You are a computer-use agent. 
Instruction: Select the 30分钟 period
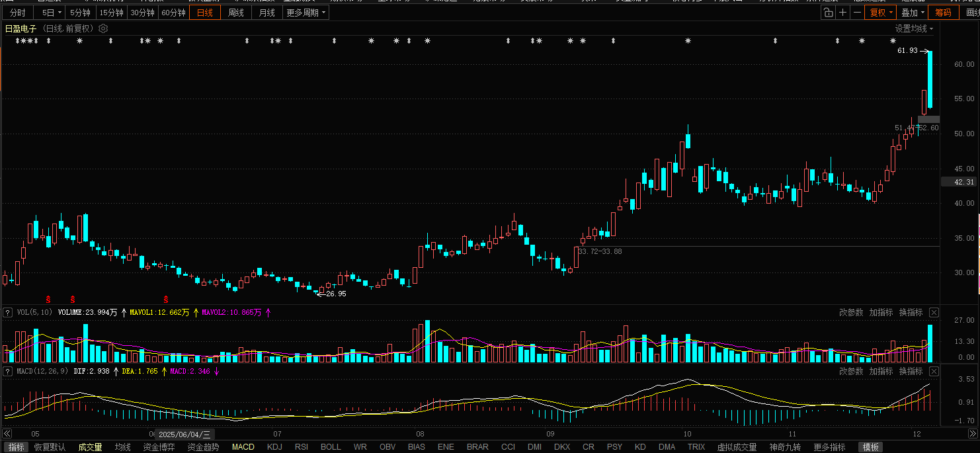pyautogui.click(x=142, y=13)
